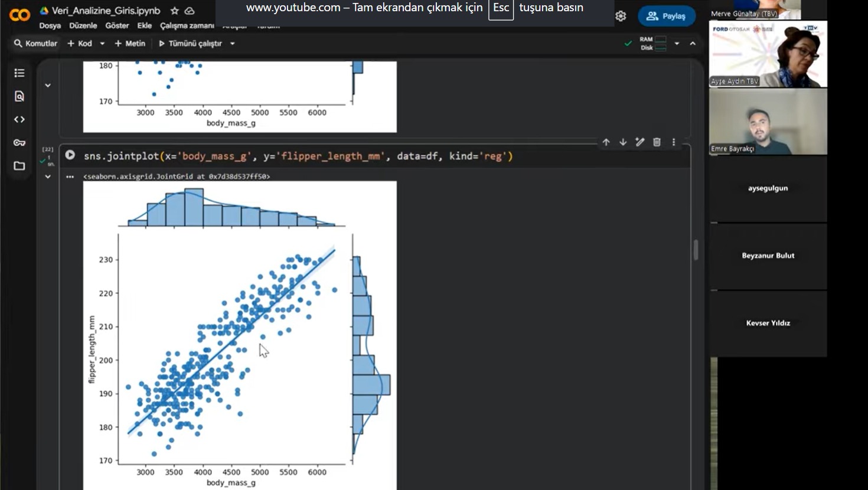
Task: Star the Veri_Analizine_Giris.ipynb notebook
Action: pos(174,11)
